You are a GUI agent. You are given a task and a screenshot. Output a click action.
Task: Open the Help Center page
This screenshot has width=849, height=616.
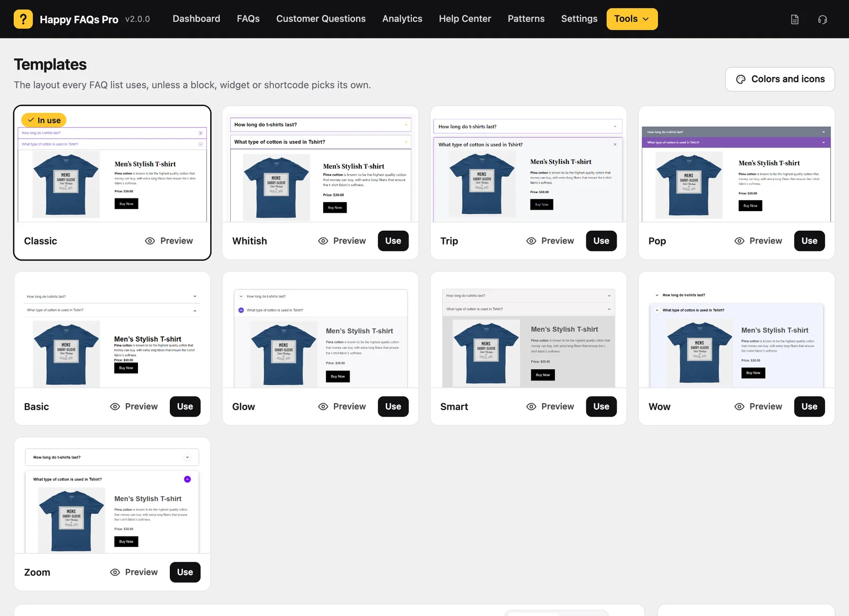pos(465,19)
